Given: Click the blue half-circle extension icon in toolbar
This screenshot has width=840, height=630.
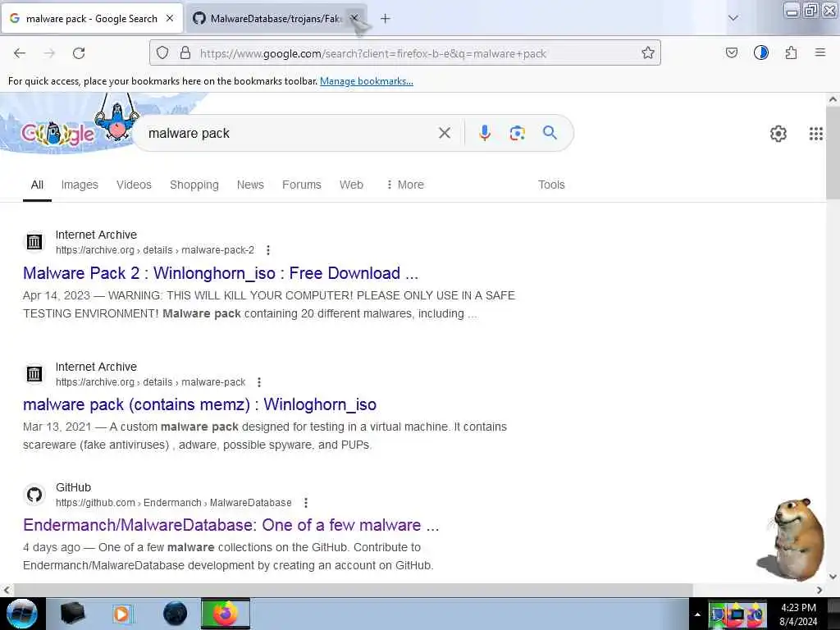Looking at the screenshot, I should 760,52.
